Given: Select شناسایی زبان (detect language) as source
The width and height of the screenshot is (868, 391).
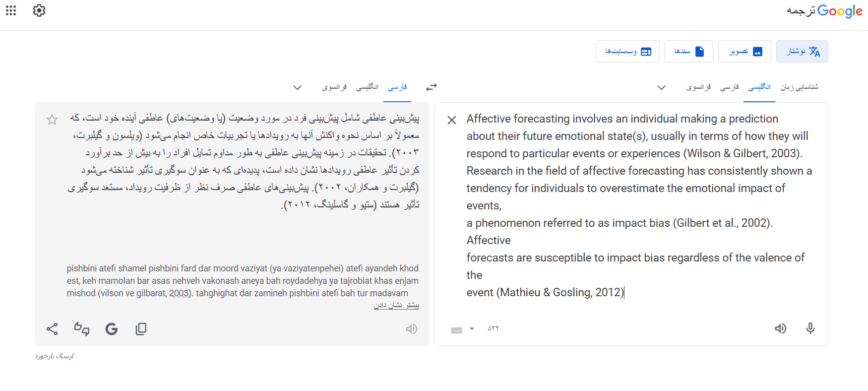Looking at the screenshot, I should tap(799, 87).
